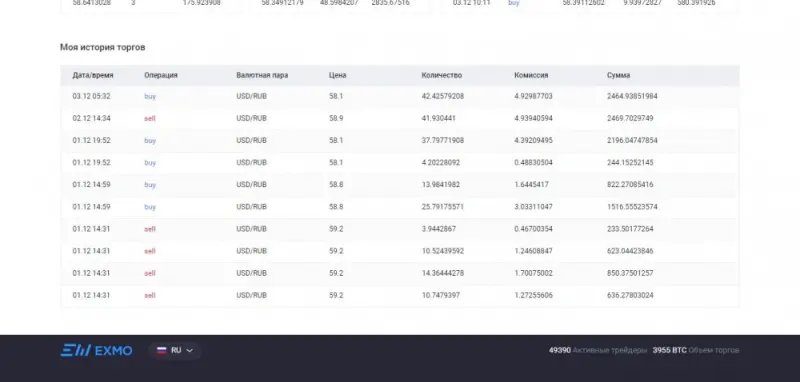Click the commission 1.27255606
Image resolution: width=800 pixels, height=382 pixels.
tap(533, 295)
